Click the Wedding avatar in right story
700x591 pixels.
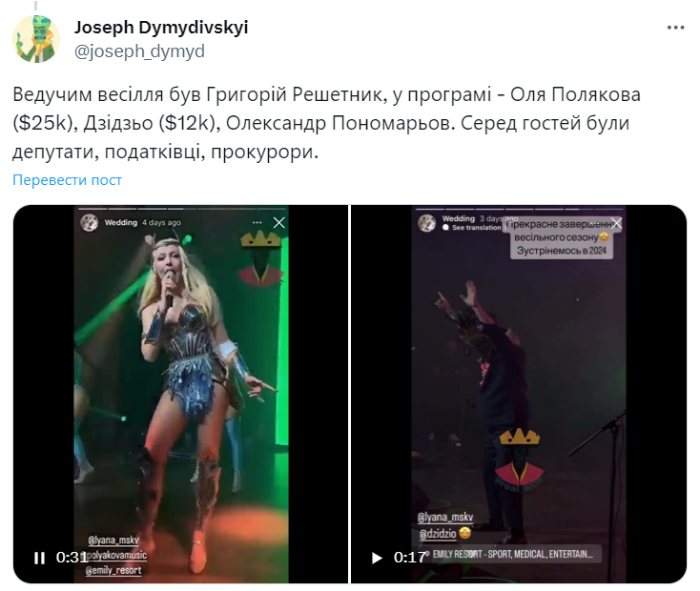click(x=427, y=222)
